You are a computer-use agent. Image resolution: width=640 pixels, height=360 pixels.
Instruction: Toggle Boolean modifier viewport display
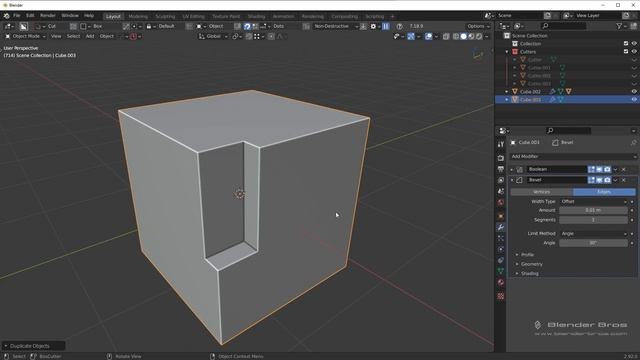(x=599, y=169)
